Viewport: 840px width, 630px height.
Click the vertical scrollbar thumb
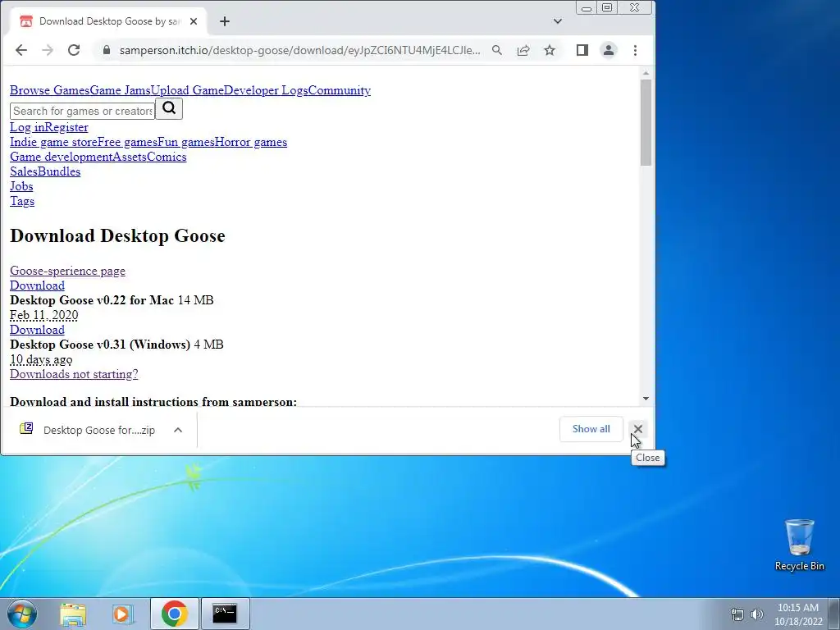pos(646,123)
